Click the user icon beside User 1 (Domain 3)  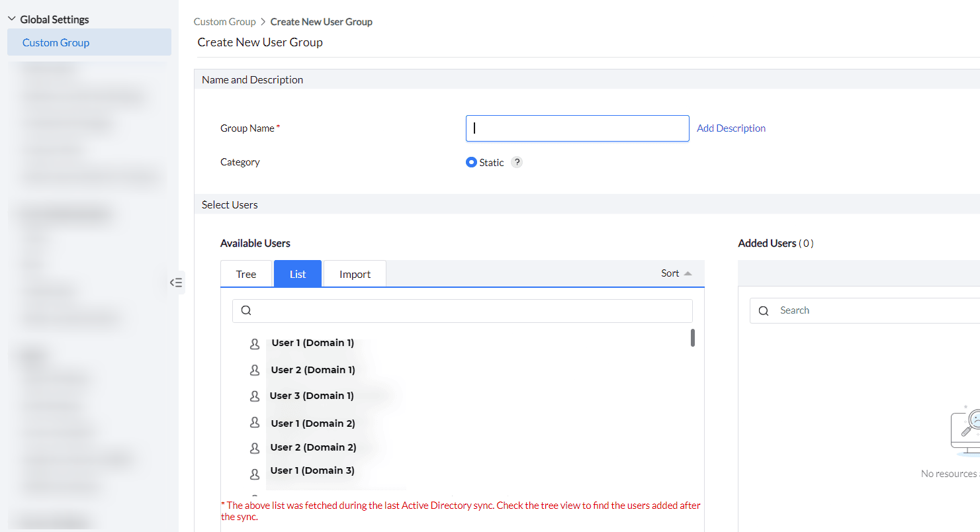[255, 474]
